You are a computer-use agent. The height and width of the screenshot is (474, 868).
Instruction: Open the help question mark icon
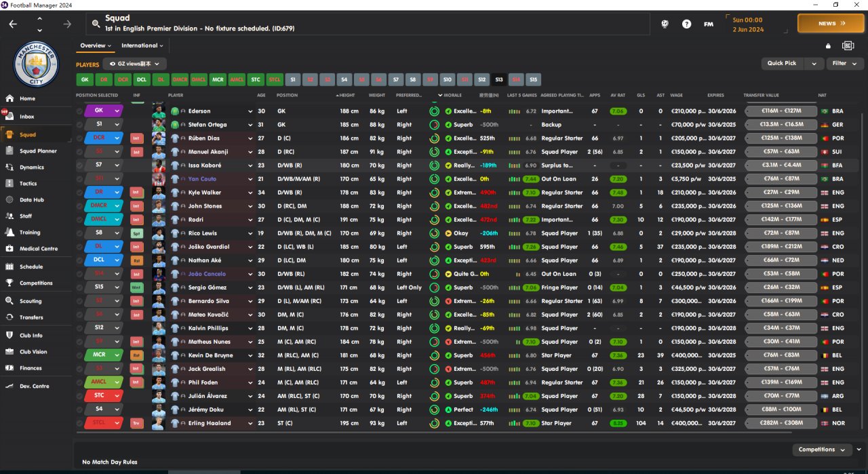tap(687, 24)
